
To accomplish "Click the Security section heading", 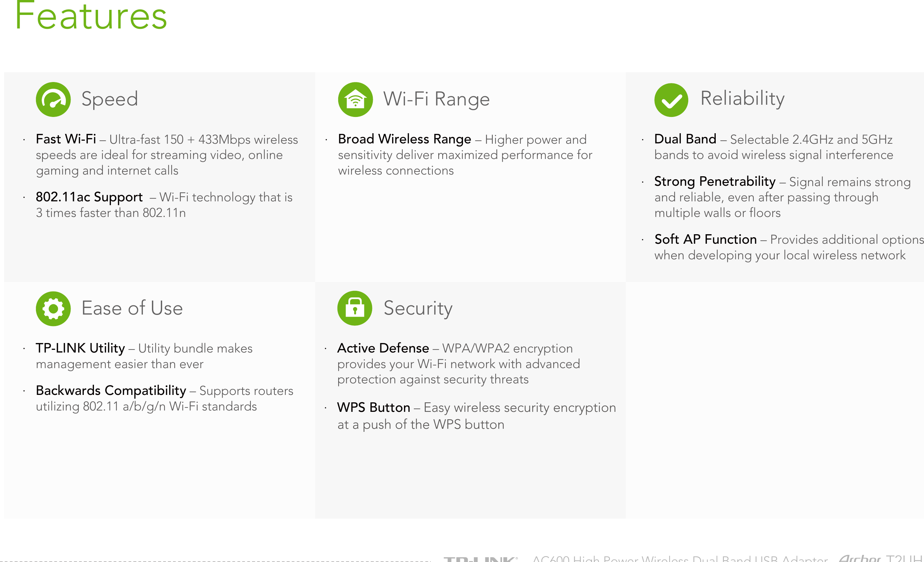I will click(x=418, y=308).
